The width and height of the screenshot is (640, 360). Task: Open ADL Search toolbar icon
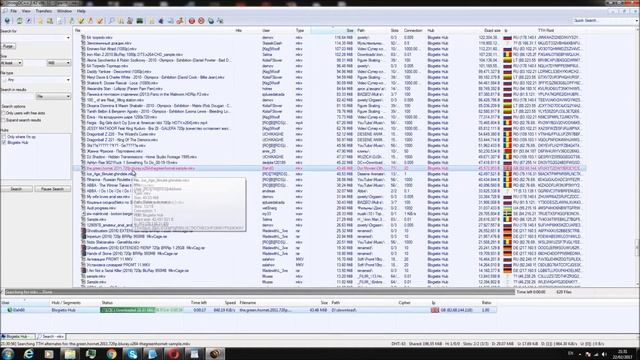tap(120, 20)
